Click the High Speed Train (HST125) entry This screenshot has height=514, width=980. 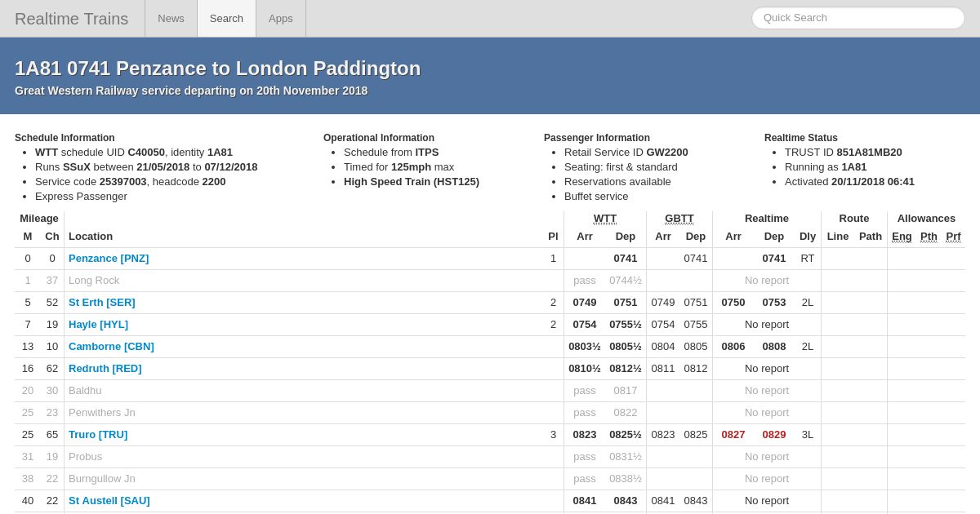(412, 182)
